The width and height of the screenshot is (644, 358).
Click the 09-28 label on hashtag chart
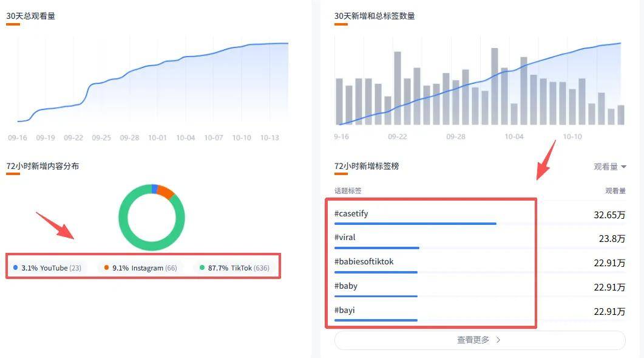click(456, 137)
